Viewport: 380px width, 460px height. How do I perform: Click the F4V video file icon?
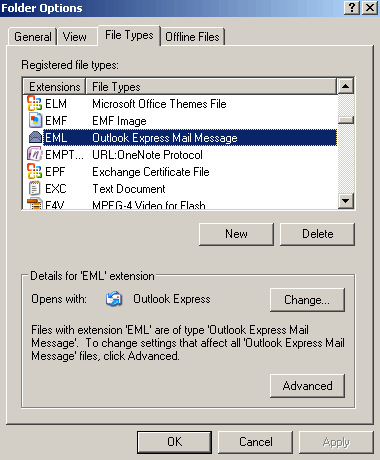pyautogui.click(x=35, y=204)
